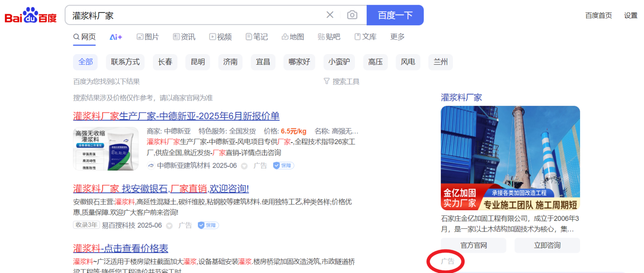Click the 中德新亚建筑材料 source logo icon
Viewport: 644px width, 273px height.
click(151, 165)
